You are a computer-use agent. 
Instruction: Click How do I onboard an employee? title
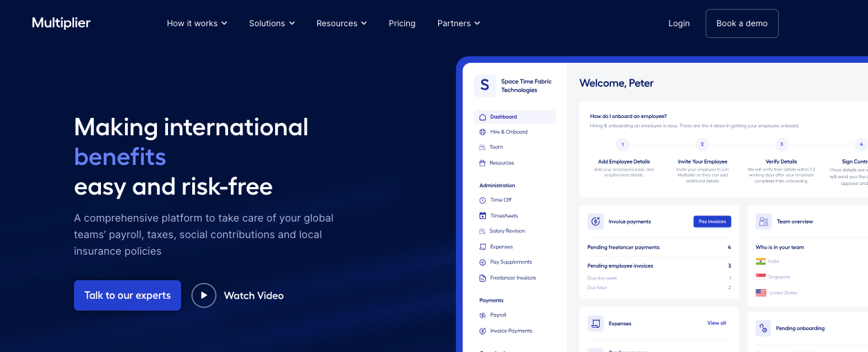point(628,116)
